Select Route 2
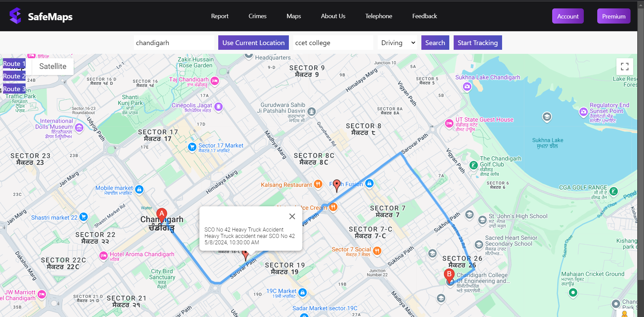644x317 pixels. (x=14, y=76)
